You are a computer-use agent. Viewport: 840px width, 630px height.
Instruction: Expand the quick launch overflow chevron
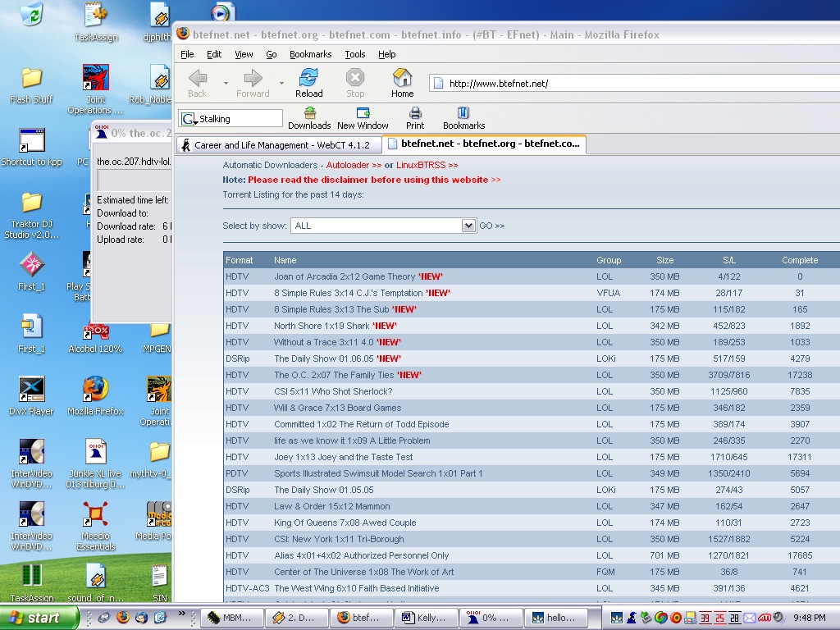181,614
